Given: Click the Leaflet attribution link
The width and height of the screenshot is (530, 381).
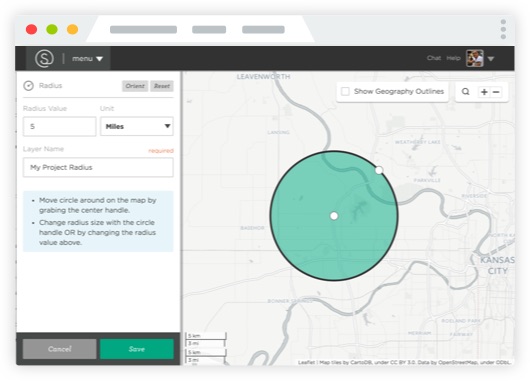Looking at the screenshot, I should pyautogui.click(x=306, y=362).
